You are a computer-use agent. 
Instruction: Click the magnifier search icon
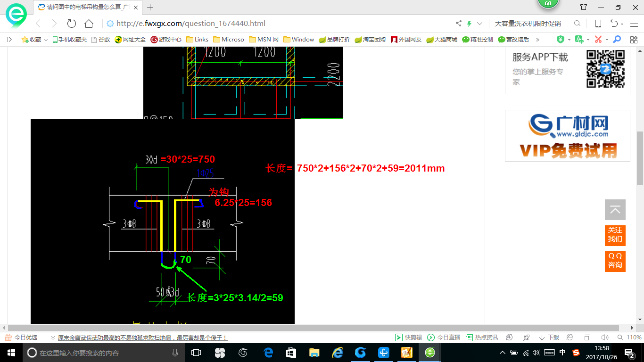(577, 24)
